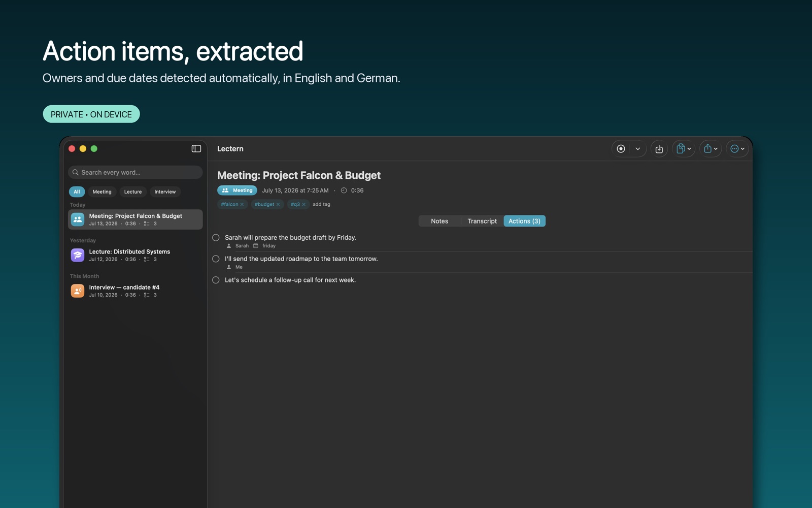Click the 'Today' section header
Screen dimensions: 812x508
click(78, 205)
